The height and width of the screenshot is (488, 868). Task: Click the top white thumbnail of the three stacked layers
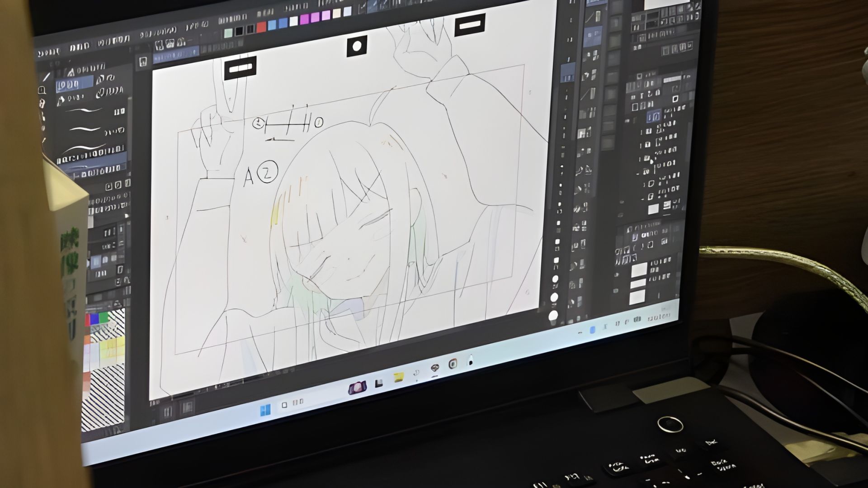point(639,270)
